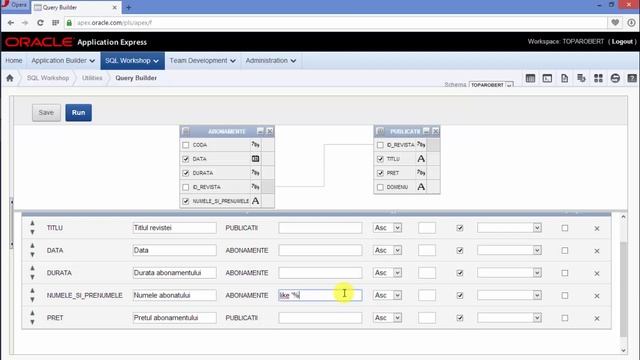
Task: Click the vertical scrollbar of the conditions grid
Action: (623, 289)
